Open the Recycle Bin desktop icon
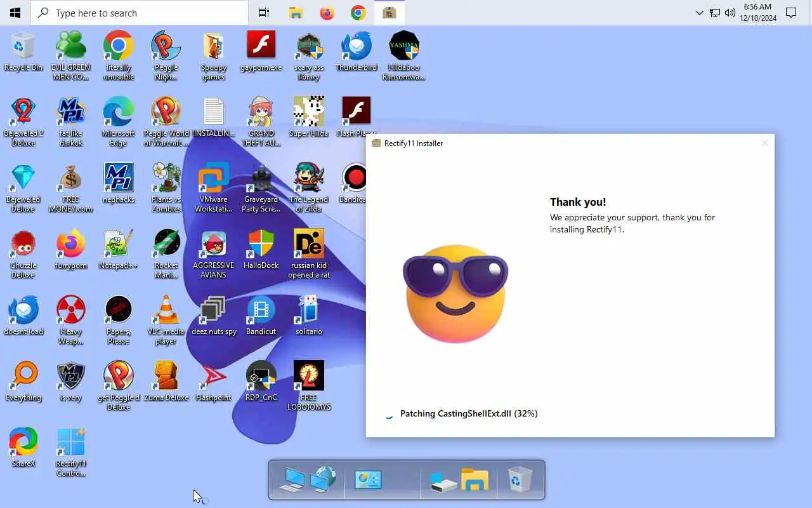The height and width of the screenshot is (508, 812). (23, 52)
